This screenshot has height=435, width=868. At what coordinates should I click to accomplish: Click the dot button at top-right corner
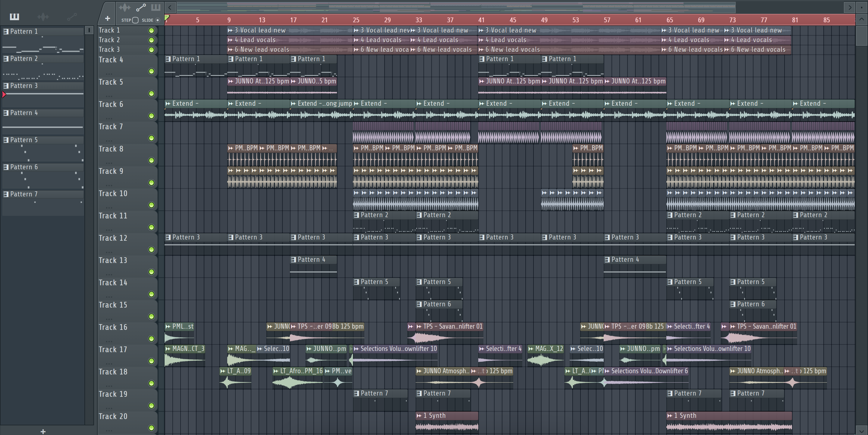click(862, 7)
